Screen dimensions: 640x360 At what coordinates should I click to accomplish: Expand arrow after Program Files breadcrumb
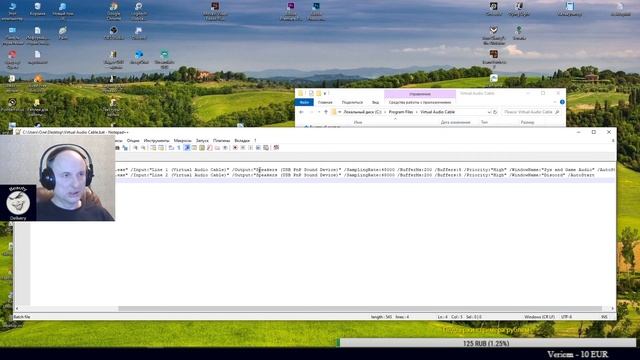click(x=417, y=112)
